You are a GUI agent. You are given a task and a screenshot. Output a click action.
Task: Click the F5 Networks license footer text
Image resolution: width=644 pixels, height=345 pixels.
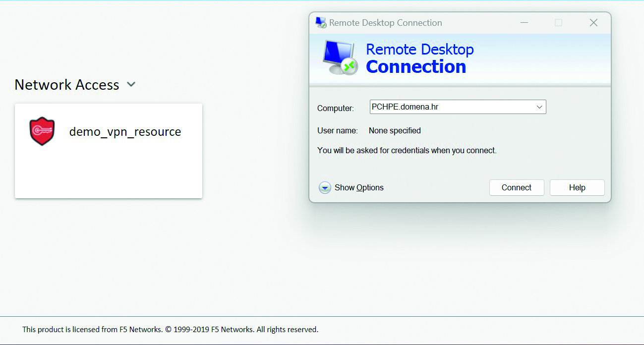click(170, 329)
